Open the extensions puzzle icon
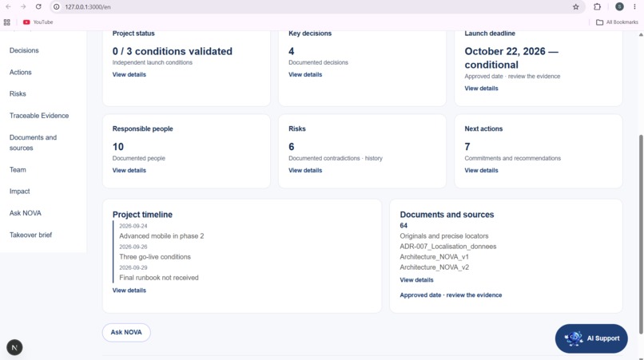The height and width of the screenshot is (360, 644). [x=597, y=6]
